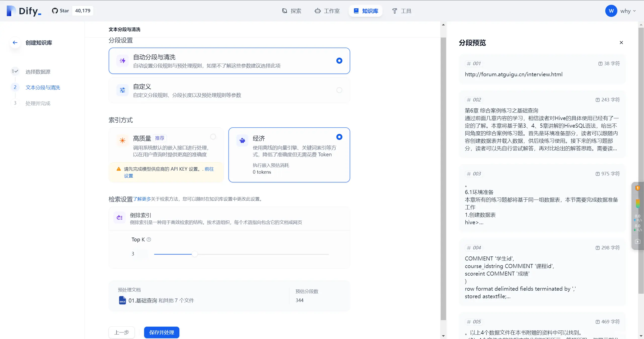
Task: Open the 探索 explore tab
Action: [292, 11]
